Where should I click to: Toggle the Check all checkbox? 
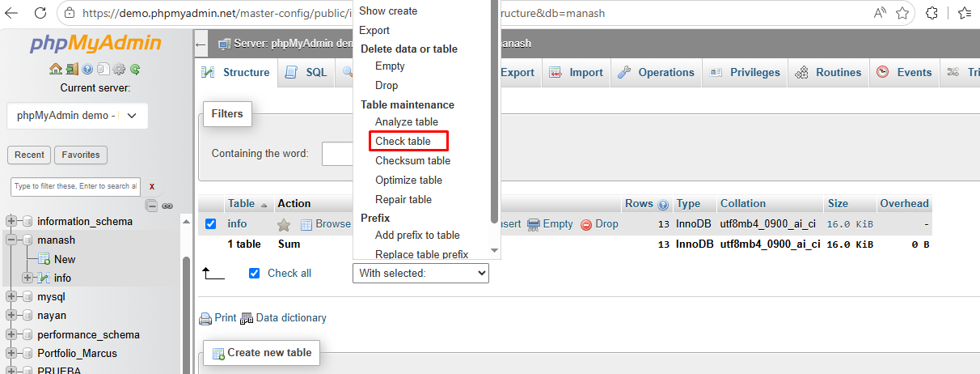point(255,273)
